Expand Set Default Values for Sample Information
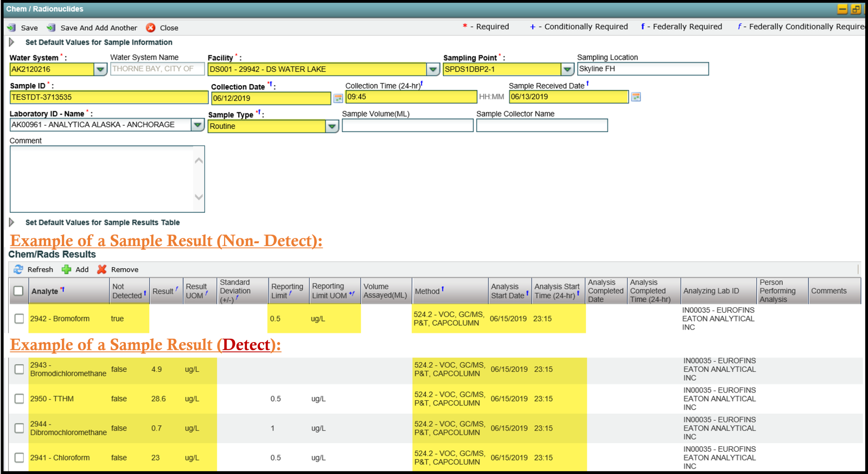The height and width of the screenshot is (474, 868). [11, 42]
